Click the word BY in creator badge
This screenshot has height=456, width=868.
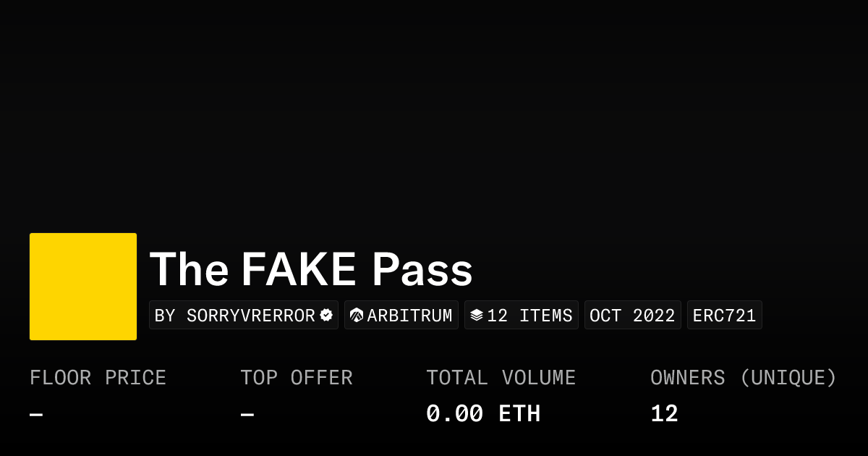[x=165, y=316]
